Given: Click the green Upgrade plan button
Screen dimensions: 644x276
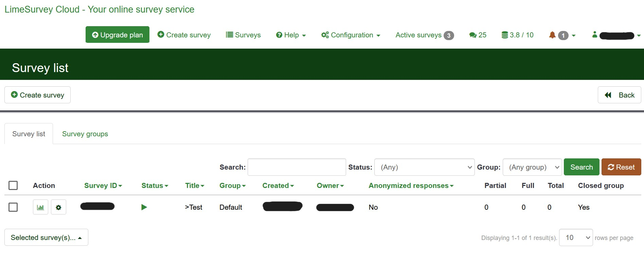Looking at the screenshot, I should pos(118,35).
